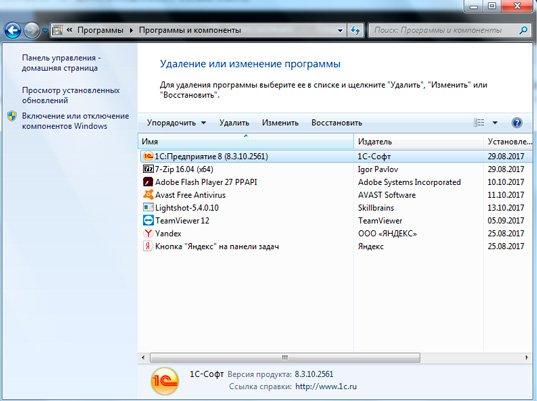Open Включение или отключение компонентов Windows
This screenshot has width=537, height=401.
point(75,121)
